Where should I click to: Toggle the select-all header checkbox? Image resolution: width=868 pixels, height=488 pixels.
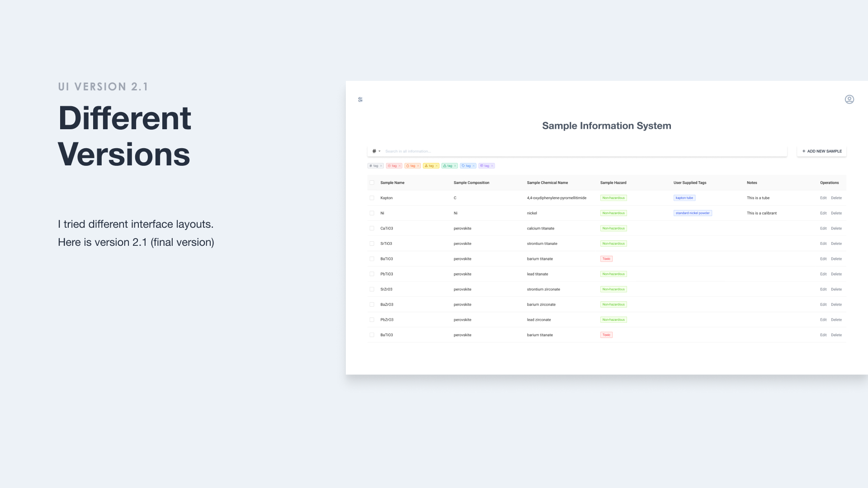click(372, 183)
